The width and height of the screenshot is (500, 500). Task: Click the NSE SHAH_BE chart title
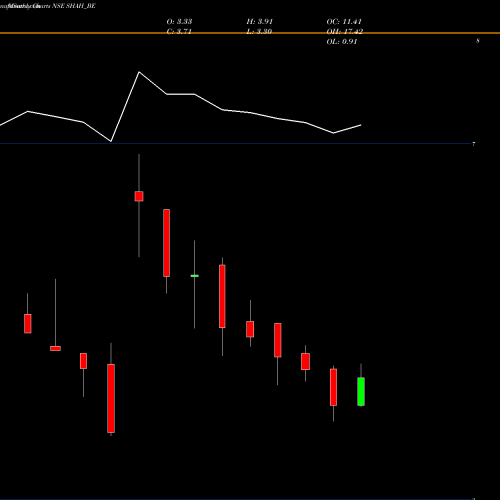(x=74, y=6)
